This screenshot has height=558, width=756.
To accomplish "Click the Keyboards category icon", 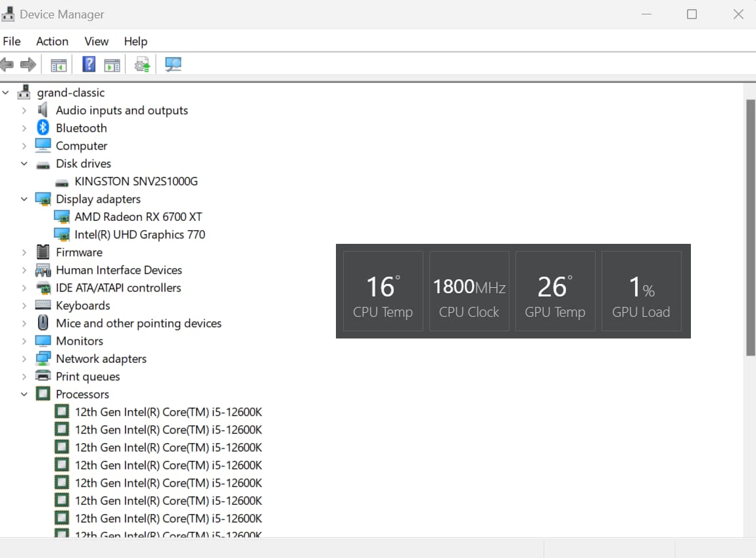I will pos(43,305).
